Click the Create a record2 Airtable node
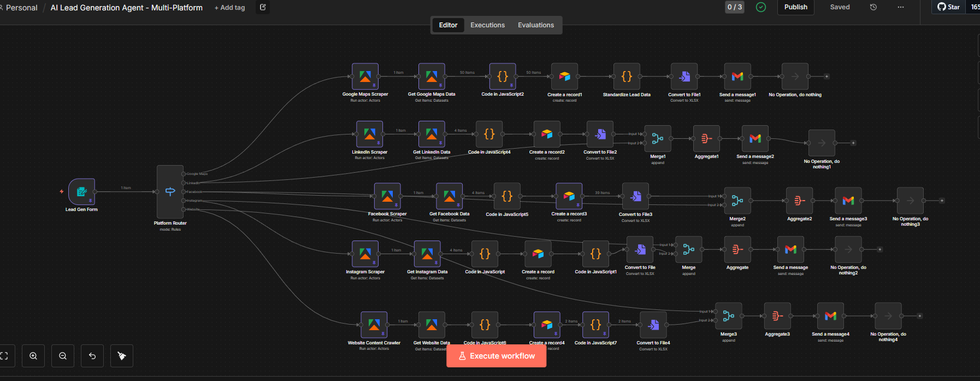This screenshot has width=980, height=381. click(547, 134)
